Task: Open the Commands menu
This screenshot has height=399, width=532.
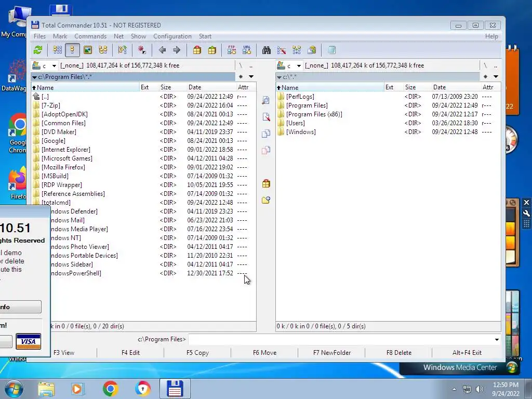Action: 90,36
